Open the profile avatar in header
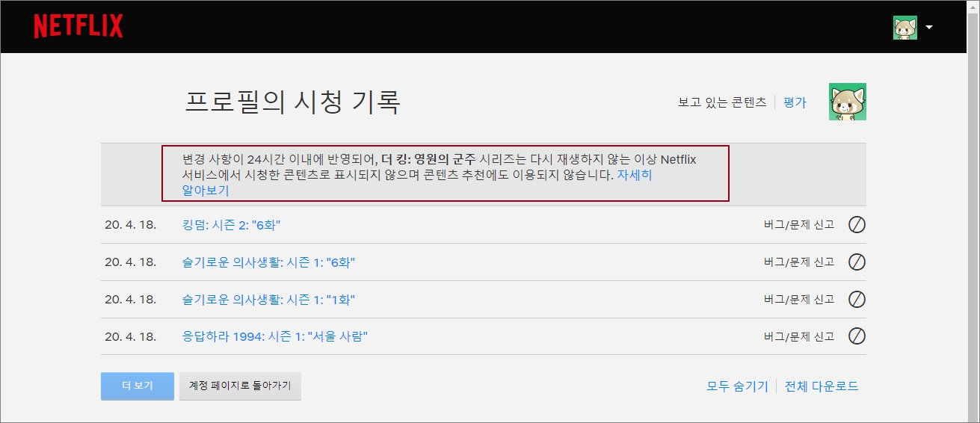Screen dimensions: 980x423 click(905, 28)
